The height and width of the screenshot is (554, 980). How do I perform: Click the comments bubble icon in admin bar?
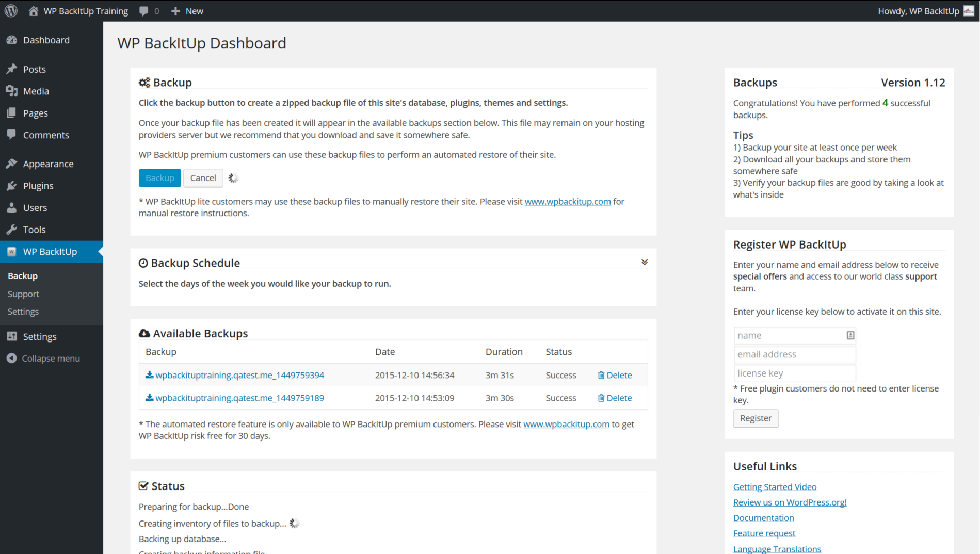tap(144, 11)
